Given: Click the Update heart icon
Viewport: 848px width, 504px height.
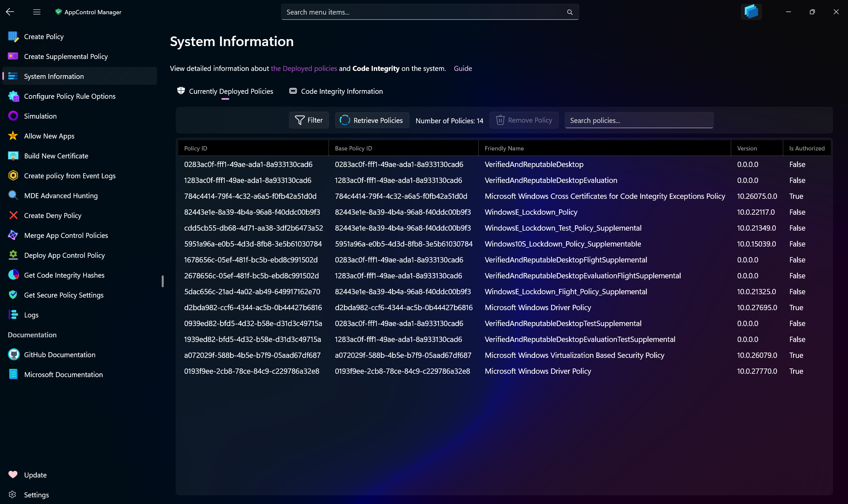Looking at the screenshot, I should (x=13, y=475).
